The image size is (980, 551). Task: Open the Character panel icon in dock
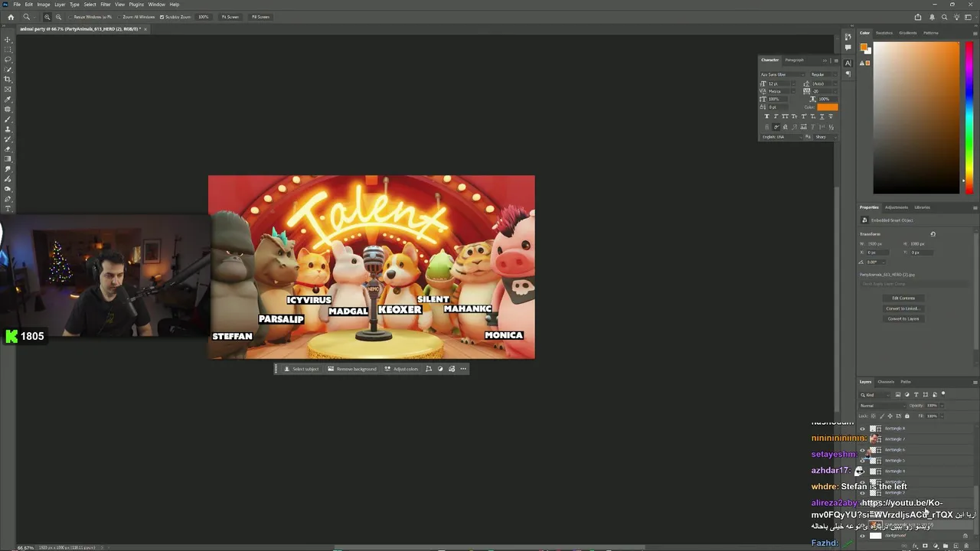(x=848, y=64)
